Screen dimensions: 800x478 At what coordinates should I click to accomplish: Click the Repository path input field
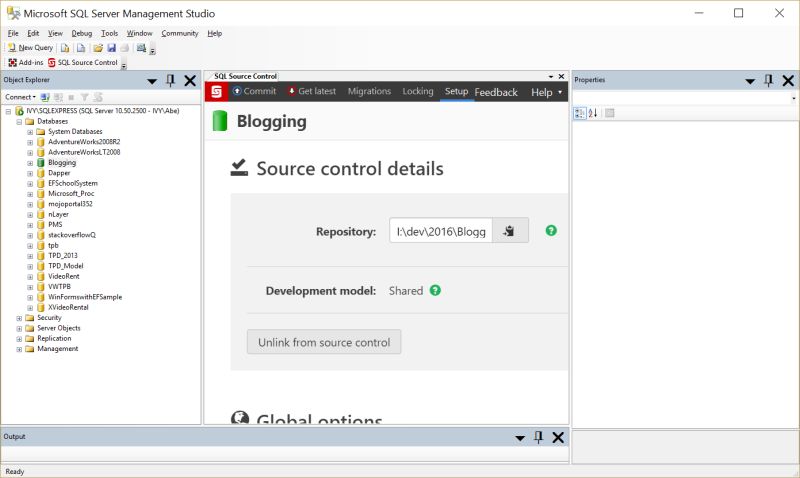pos(441,231)
